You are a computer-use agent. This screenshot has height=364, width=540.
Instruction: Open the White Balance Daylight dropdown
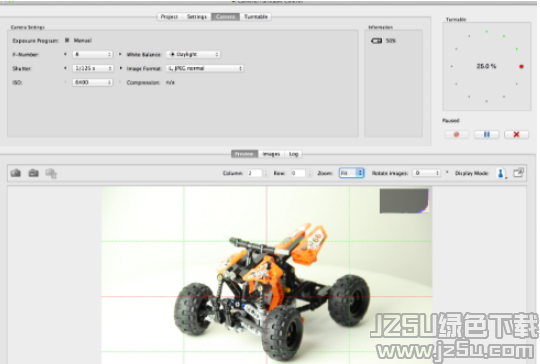coord(193,54)
